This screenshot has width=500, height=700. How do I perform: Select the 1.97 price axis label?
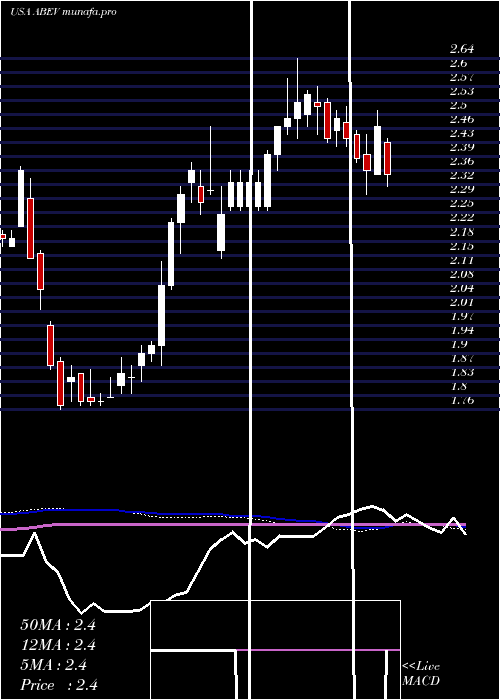(462, 316)
